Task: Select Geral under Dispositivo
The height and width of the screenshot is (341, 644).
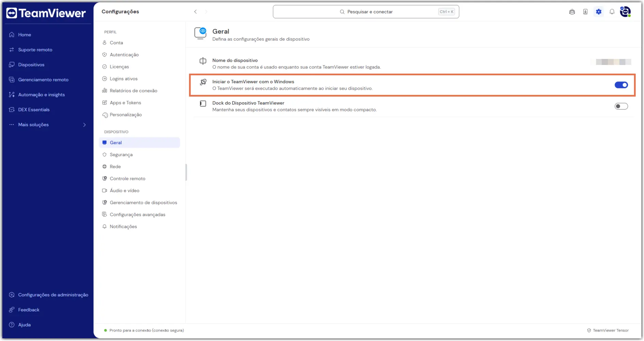Action: [x=139, y=143]
